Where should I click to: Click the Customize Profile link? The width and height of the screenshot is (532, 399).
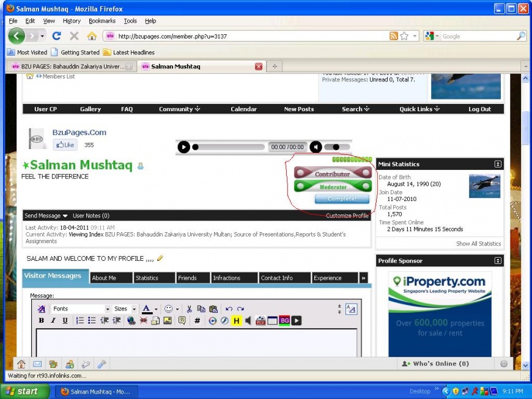(x=347, y=216)
